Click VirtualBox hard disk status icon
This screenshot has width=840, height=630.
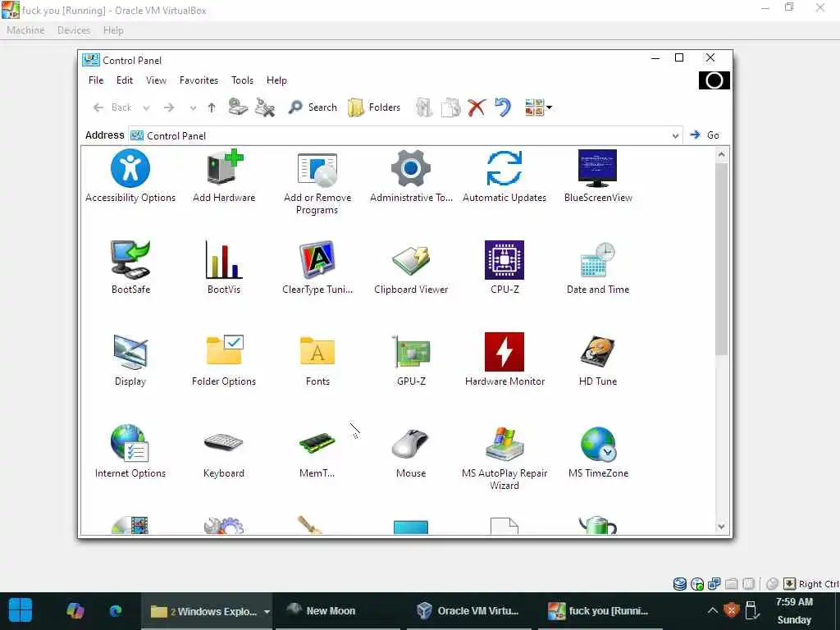(680, 584)
